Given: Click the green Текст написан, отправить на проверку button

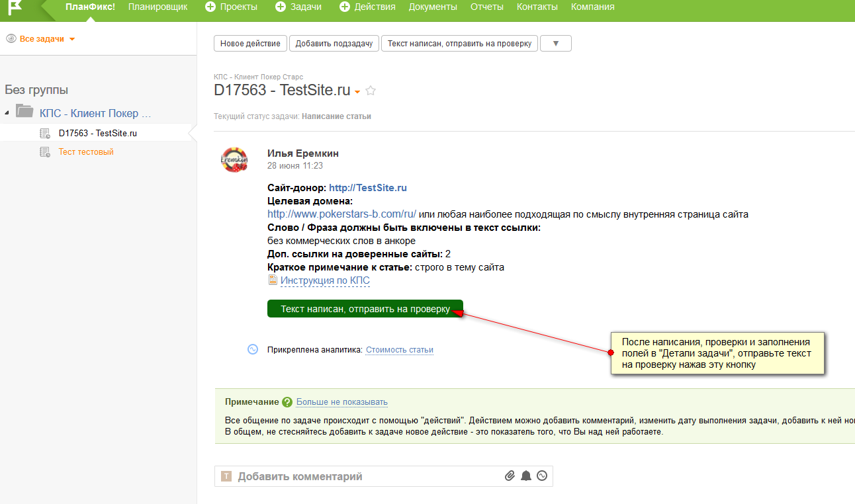Looking at the screenshot, I should [365, 309].
